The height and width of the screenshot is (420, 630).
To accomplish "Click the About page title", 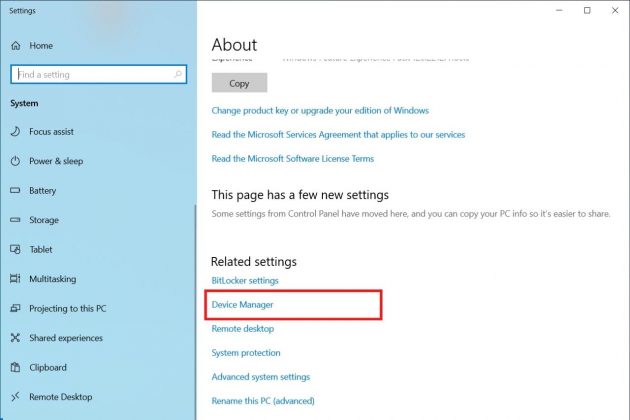I will [234, 45].
